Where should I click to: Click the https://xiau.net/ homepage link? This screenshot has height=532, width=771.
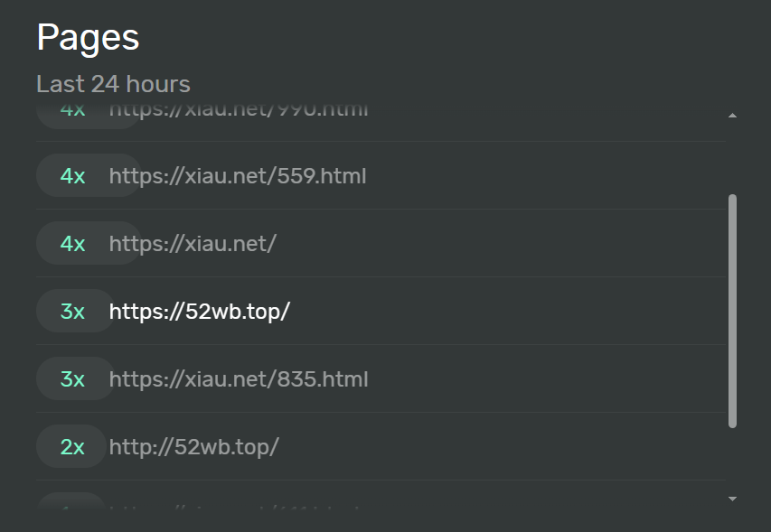point(193,244)
